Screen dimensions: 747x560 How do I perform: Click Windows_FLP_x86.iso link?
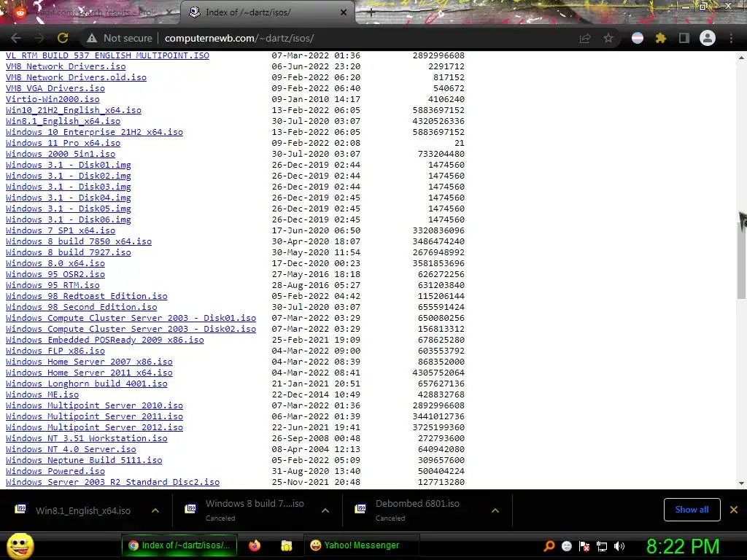click(x=55, y=351)
